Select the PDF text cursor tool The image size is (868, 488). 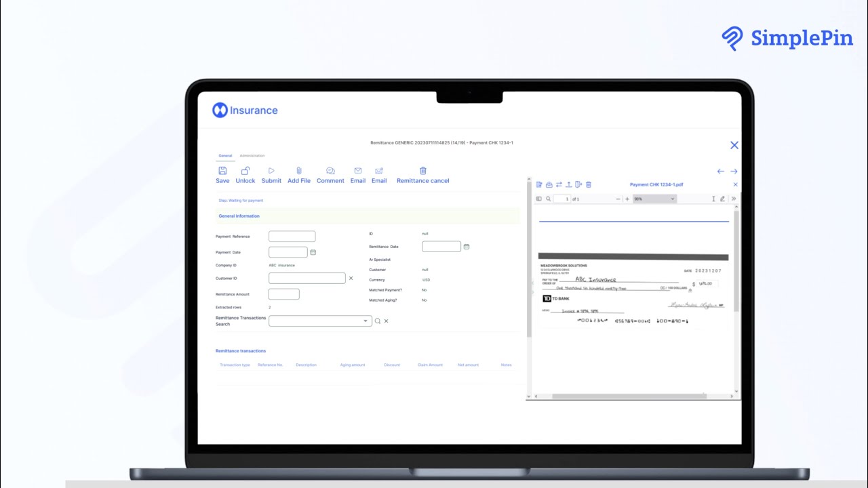(713, 199)
